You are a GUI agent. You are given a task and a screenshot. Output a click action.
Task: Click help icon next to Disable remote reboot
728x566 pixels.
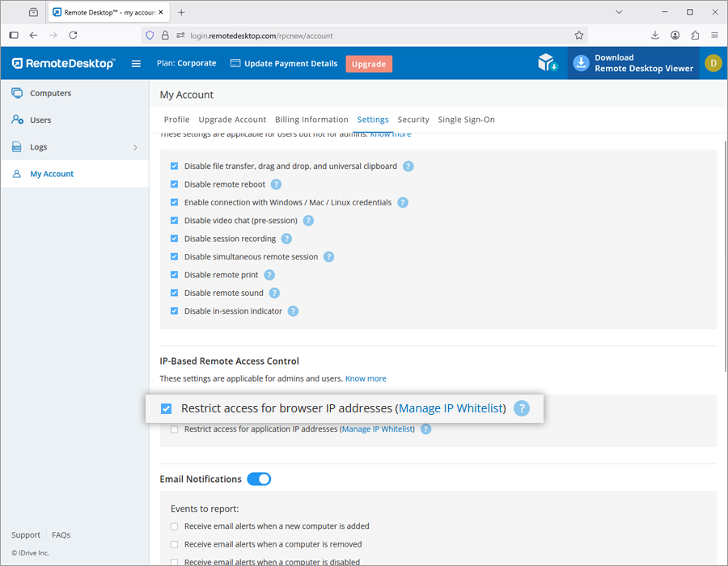pos(276,184)
